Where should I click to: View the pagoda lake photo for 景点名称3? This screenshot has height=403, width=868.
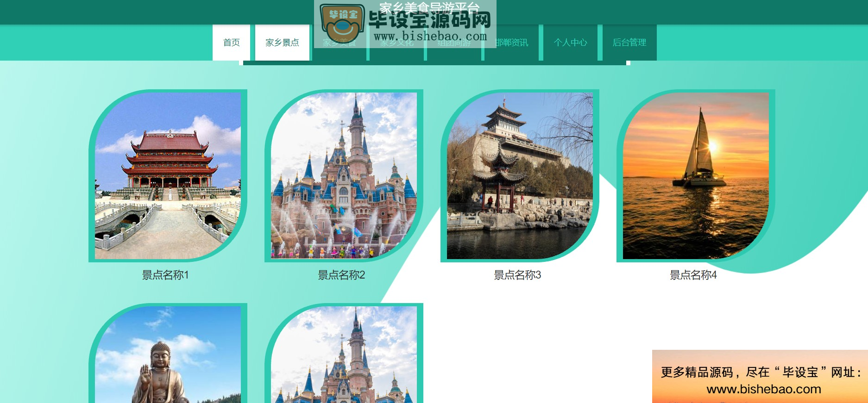[x=520, y=176]
